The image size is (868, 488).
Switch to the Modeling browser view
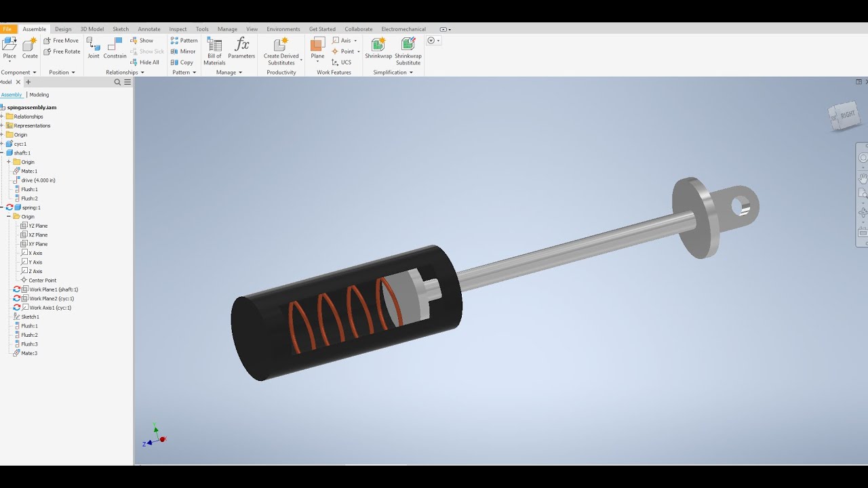click(x=39, y=95)
